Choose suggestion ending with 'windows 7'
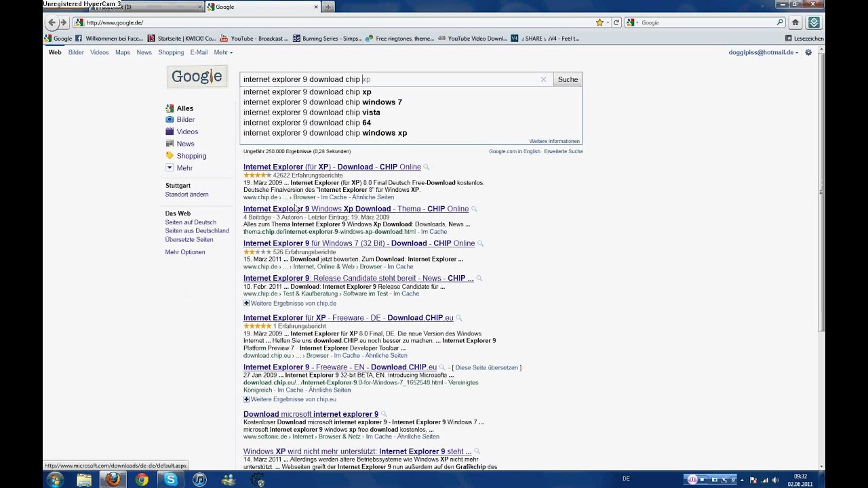 [410, 102]
